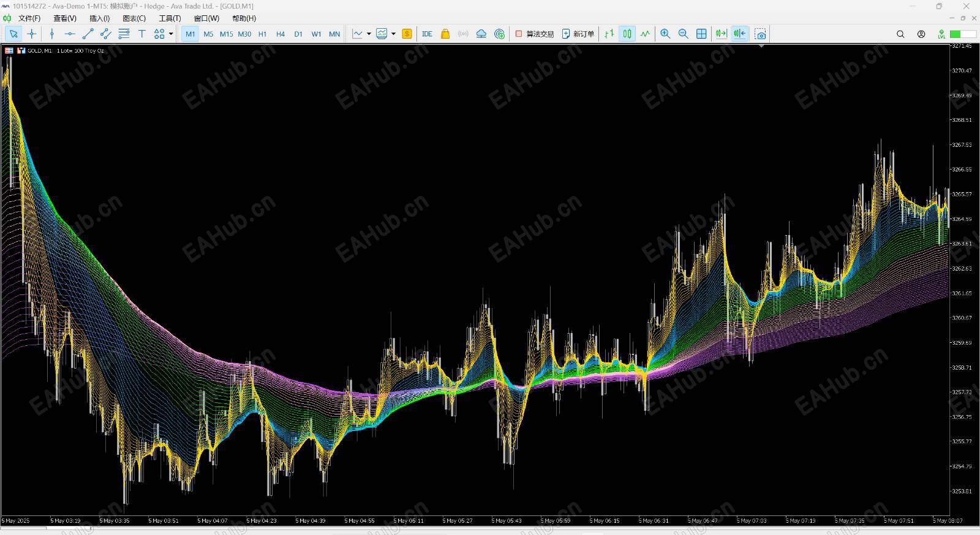This screenshot has width=980, height=535.
Task: Choose the equidistant channel tool
Action: point(106,34)
